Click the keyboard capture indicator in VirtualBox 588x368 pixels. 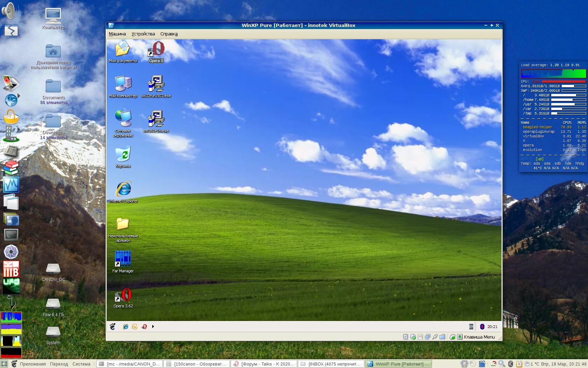460,337
